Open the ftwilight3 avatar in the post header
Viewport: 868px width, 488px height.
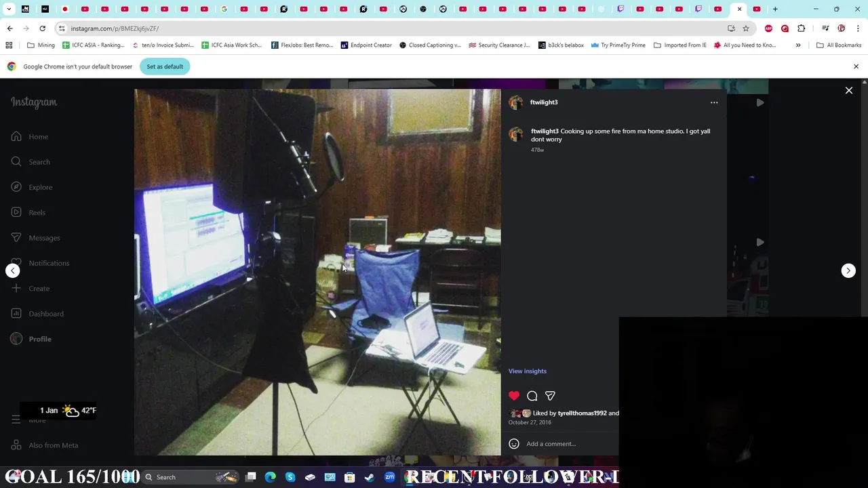[516, 102]
